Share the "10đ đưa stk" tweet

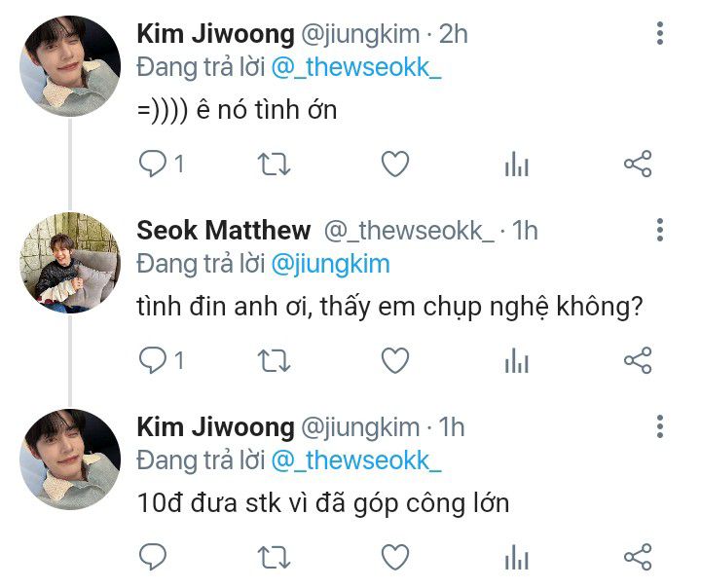tap(638, 557)
